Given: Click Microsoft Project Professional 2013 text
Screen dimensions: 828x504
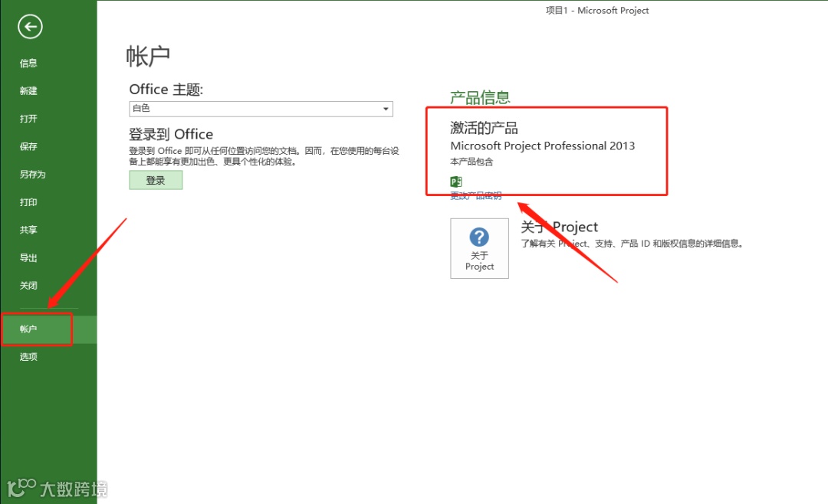Looking at the screenshot, I should pyautogui.click(x=542, y=146).
